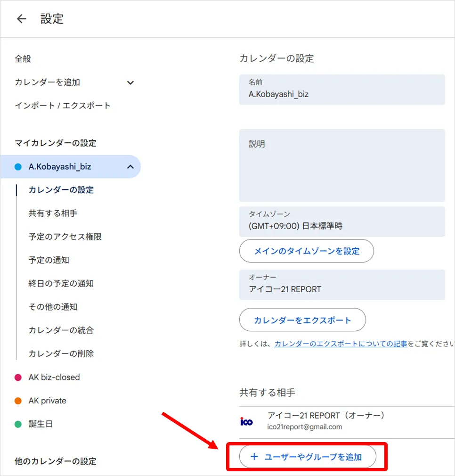Screen dimensions: 455x476
Task: Click カレンダーをエクスポート button
Action: [x=302, y=320]
